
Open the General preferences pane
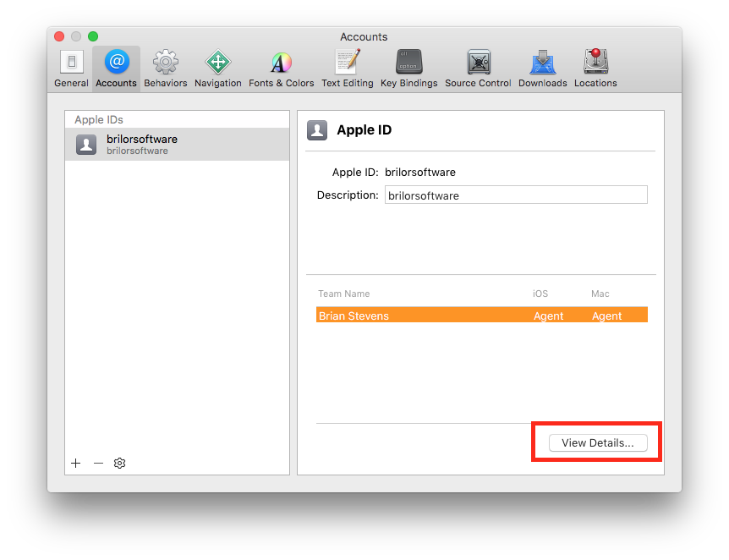click(71, 69)
